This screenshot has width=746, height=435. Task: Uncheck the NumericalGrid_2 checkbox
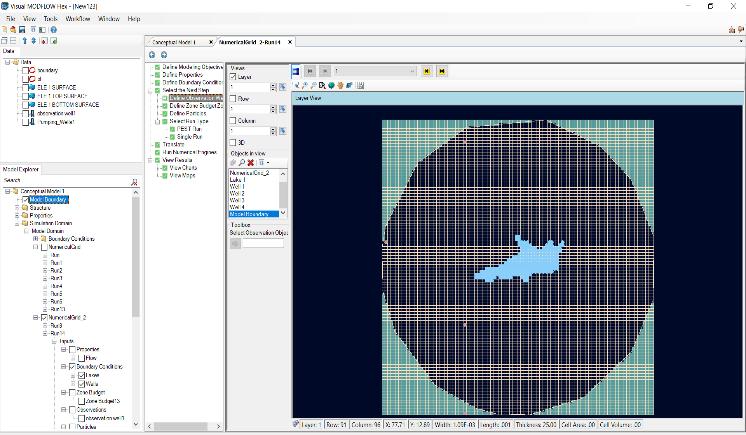44,317
